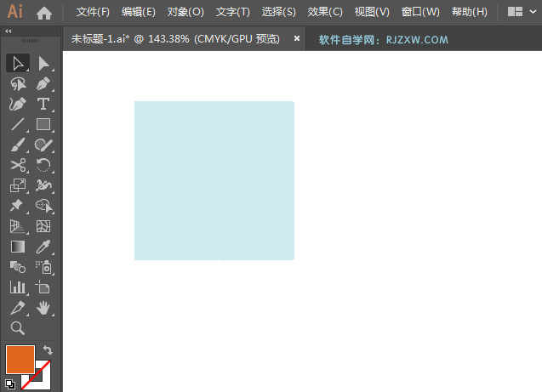Image resolution: width=542 pixels, height=392 pixels.
Task: Activate the Type tool
Action: pyautogui.click(x=43, y=104)
